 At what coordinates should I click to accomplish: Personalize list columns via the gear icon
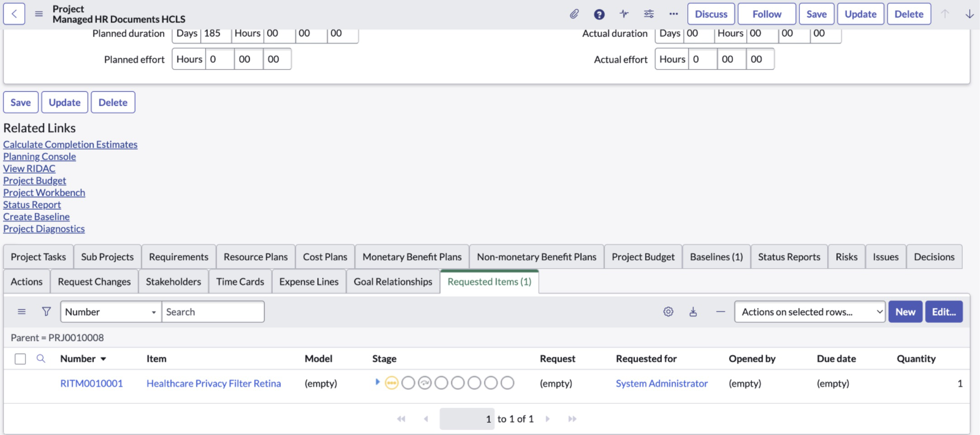[x=668, y=312]
